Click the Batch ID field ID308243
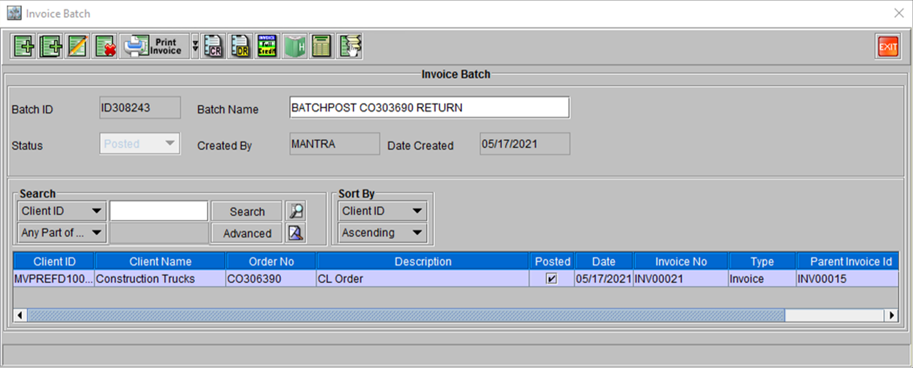 pos(140,107)
